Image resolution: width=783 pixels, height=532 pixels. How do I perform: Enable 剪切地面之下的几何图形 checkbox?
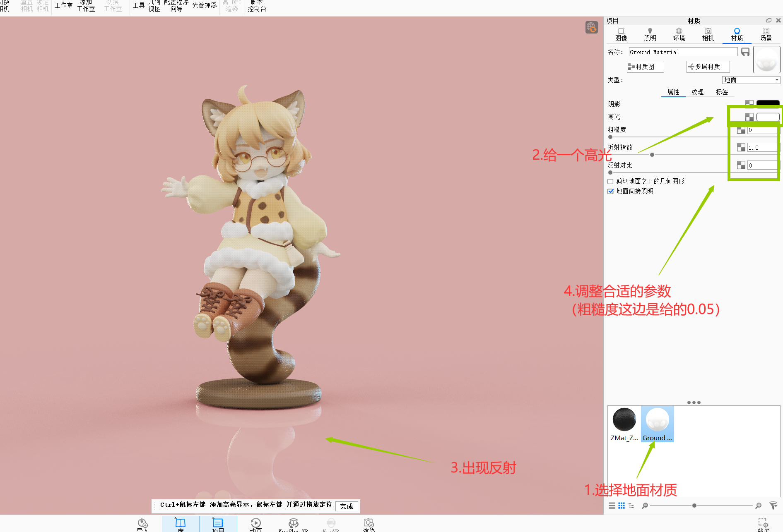pos(610,181)
